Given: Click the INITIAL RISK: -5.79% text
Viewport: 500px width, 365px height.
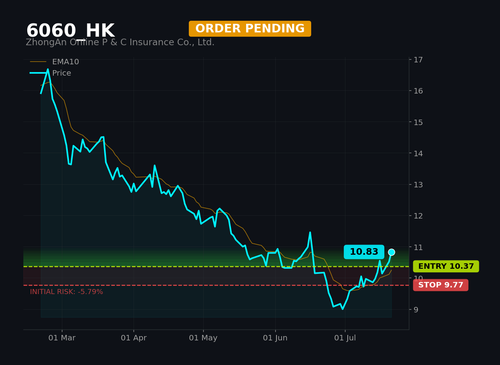Looking at the screenshot, I should pos(66,292).
